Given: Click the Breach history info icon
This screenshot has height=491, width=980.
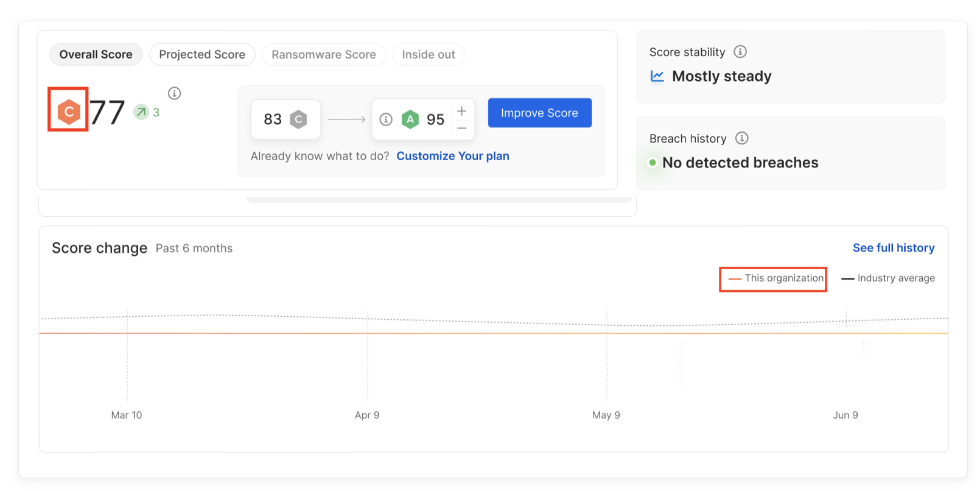Looking at the screenshot, I should (x=741, y=138).
